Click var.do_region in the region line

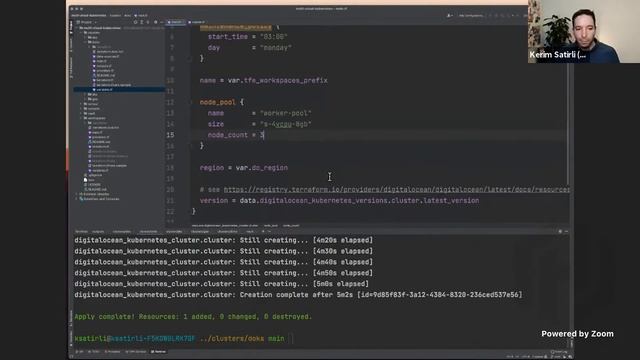coord(262,168)
